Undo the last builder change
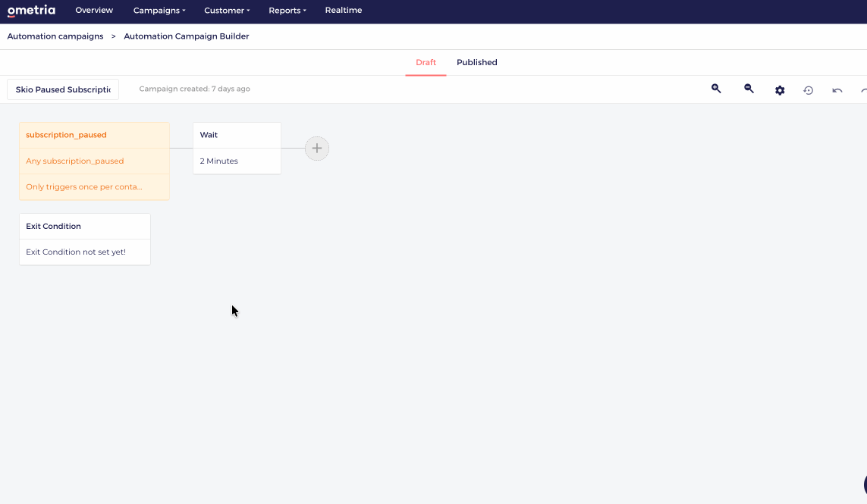The image size is (867, 504). point(837,90)
